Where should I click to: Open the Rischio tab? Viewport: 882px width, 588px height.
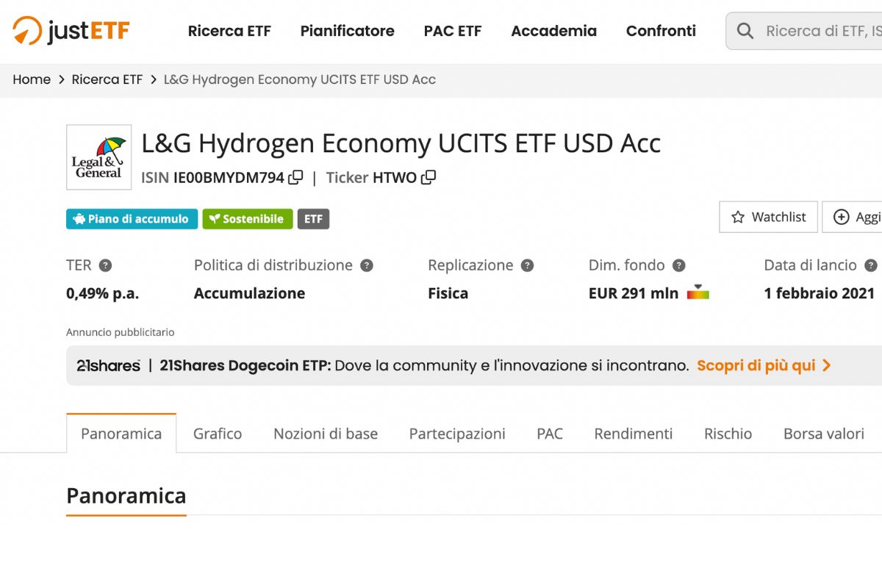pyautogui.click(x=728, y=434)
